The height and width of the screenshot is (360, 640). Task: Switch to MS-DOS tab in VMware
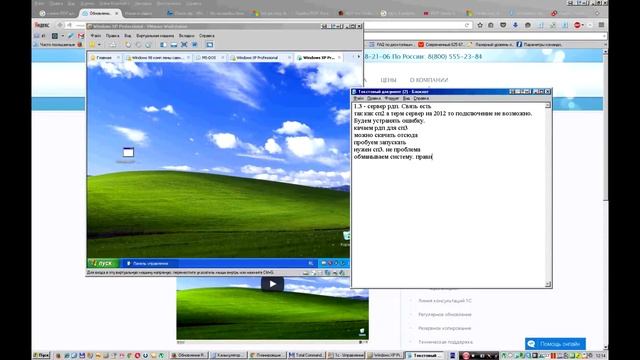[209, 58]
